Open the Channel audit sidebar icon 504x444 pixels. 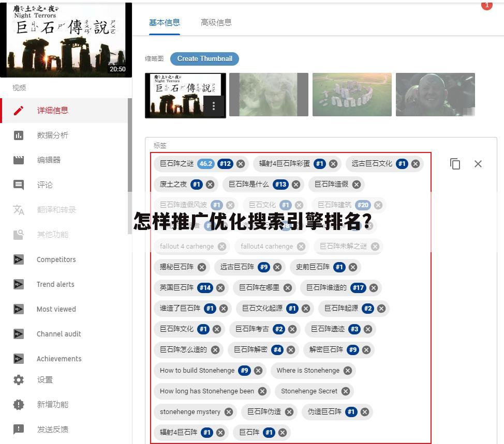(x=19, y=334)
